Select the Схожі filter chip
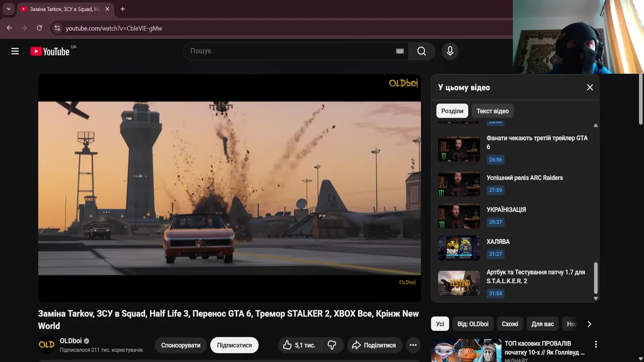 (510, 324)
